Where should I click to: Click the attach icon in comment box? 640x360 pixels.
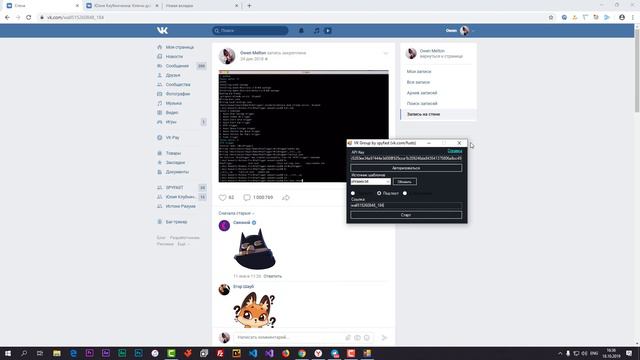click(348, 338)
